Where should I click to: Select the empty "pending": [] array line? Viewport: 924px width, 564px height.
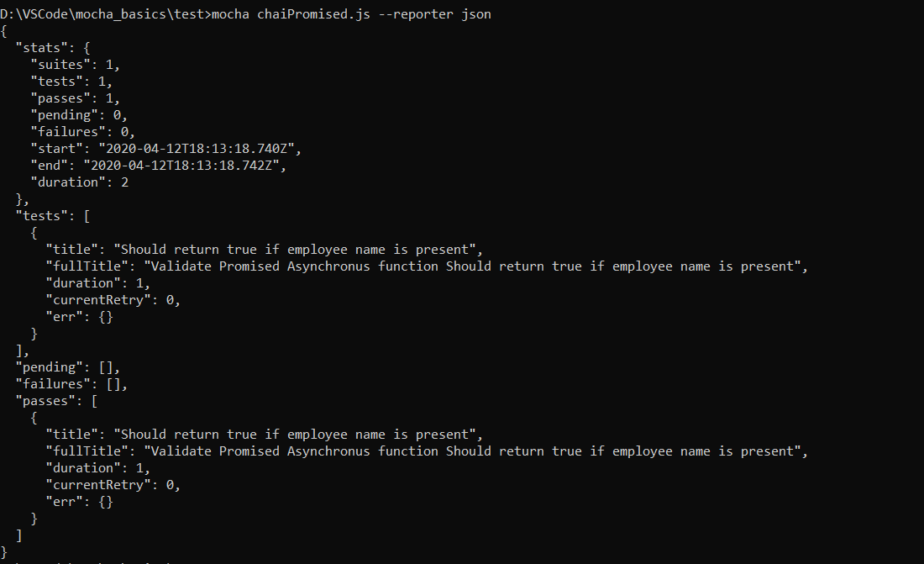(67, 367)
